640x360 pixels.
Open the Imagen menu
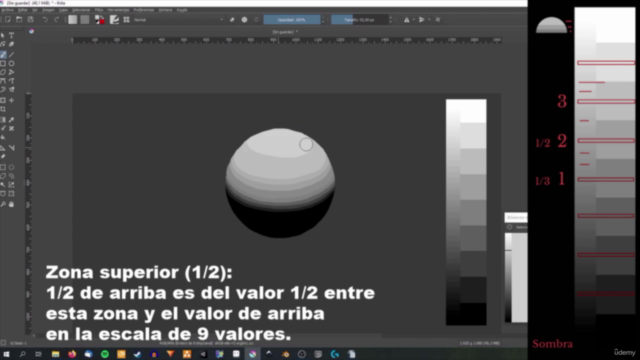48,10
